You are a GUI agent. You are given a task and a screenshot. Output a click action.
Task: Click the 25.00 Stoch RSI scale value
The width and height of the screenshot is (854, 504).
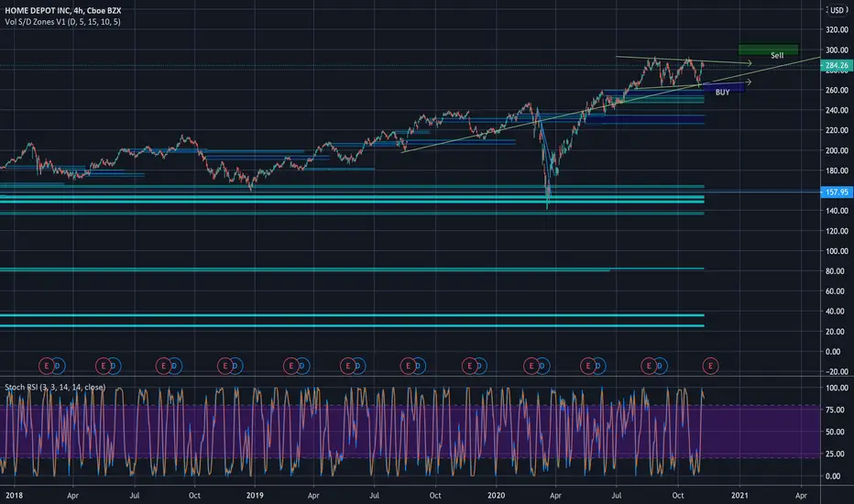click(837, 454)
